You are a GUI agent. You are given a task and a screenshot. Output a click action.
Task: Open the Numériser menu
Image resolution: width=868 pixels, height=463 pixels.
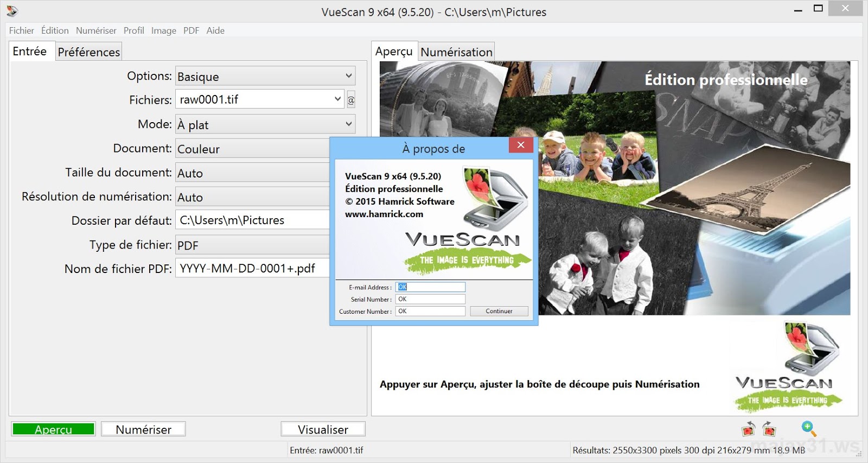click(96, 30)
